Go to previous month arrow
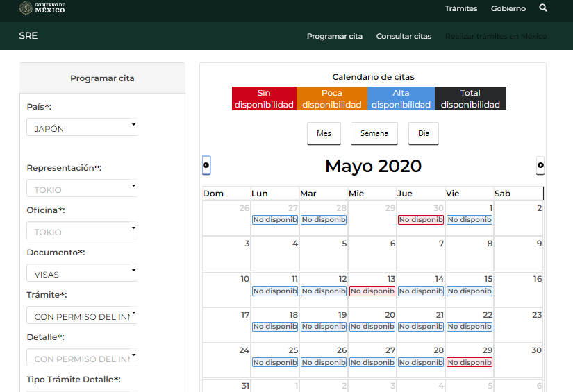This screenshot has height=392, width=573. (206, 165)
